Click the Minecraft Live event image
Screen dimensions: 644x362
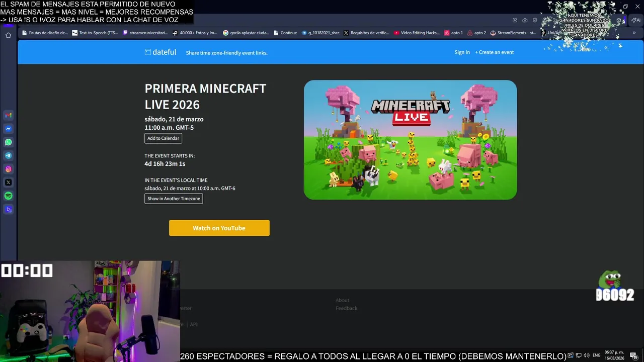[410, 140]
